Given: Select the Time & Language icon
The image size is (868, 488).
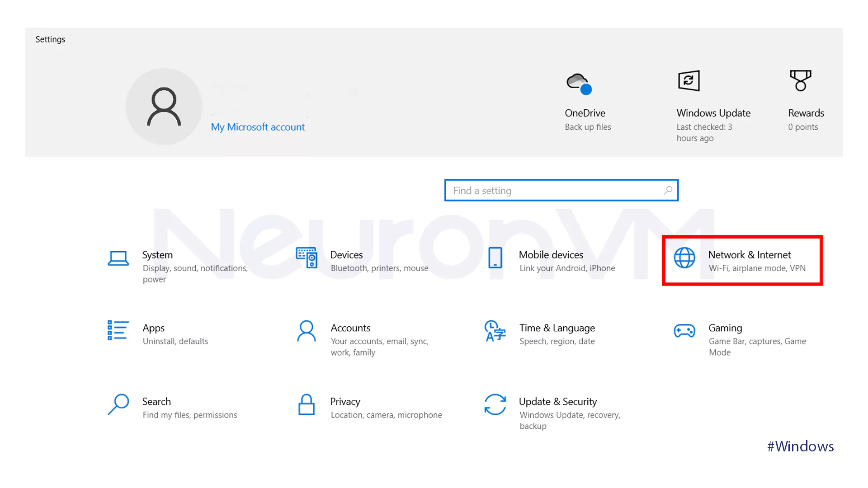Looking at the screenshot, I should [495, 331].
